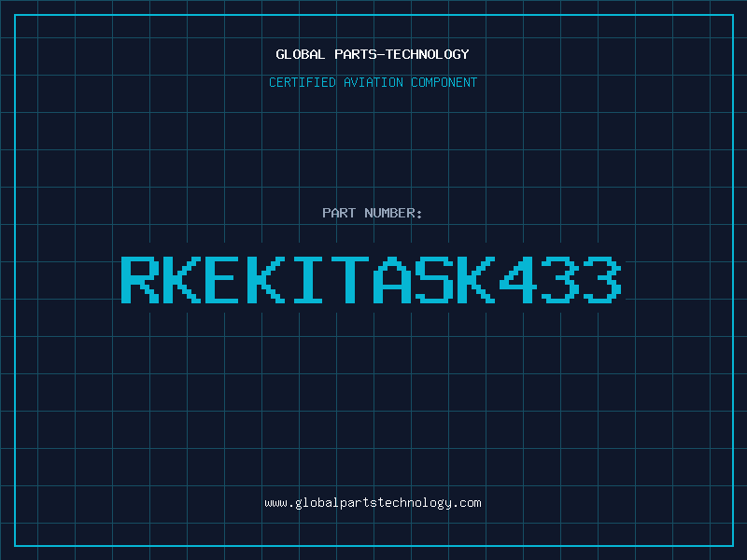Open www.globalpartstechnology.com link

373,503
